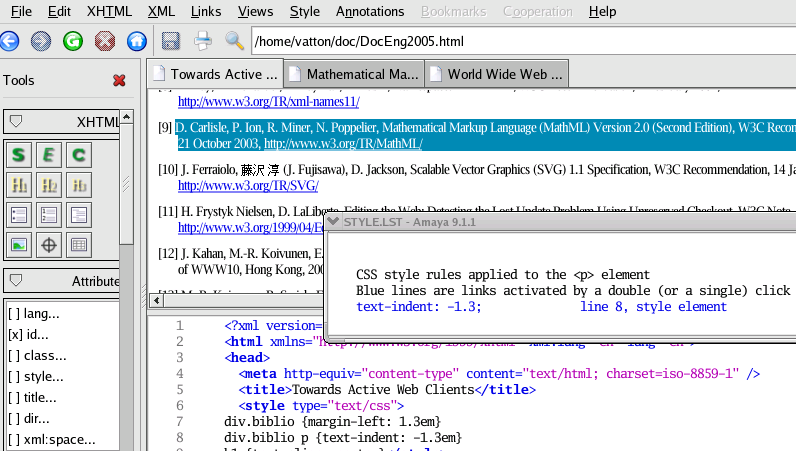Screen dimensions: 796x451
Task: Open the Help menu
Action: click(603, 11)
